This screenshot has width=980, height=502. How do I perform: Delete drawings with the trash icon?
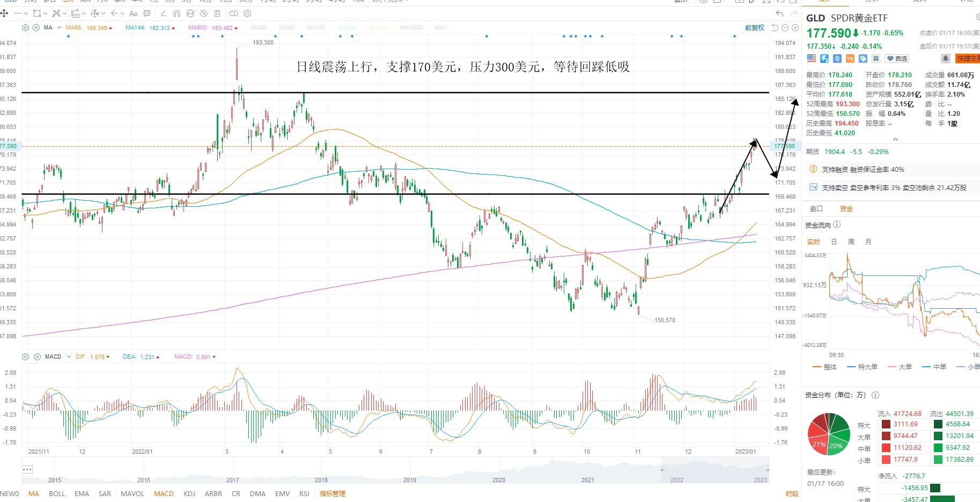coord(217,13)
